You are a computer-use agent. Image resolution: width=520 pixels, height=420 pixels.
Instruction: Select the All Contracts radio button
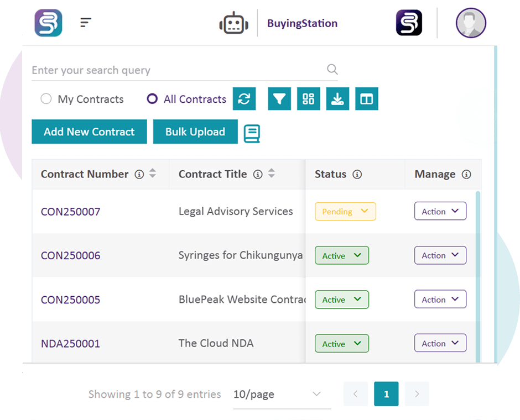coord(151,99)
